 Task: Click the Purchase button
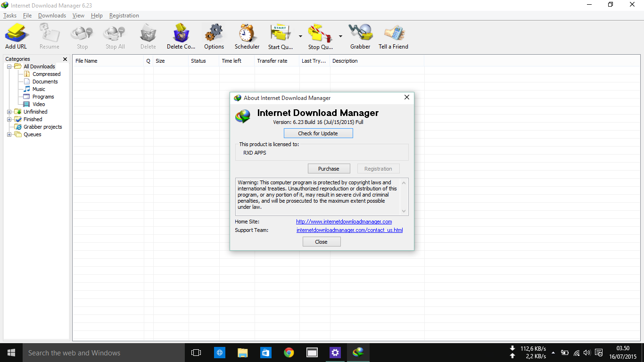[329, 169]
